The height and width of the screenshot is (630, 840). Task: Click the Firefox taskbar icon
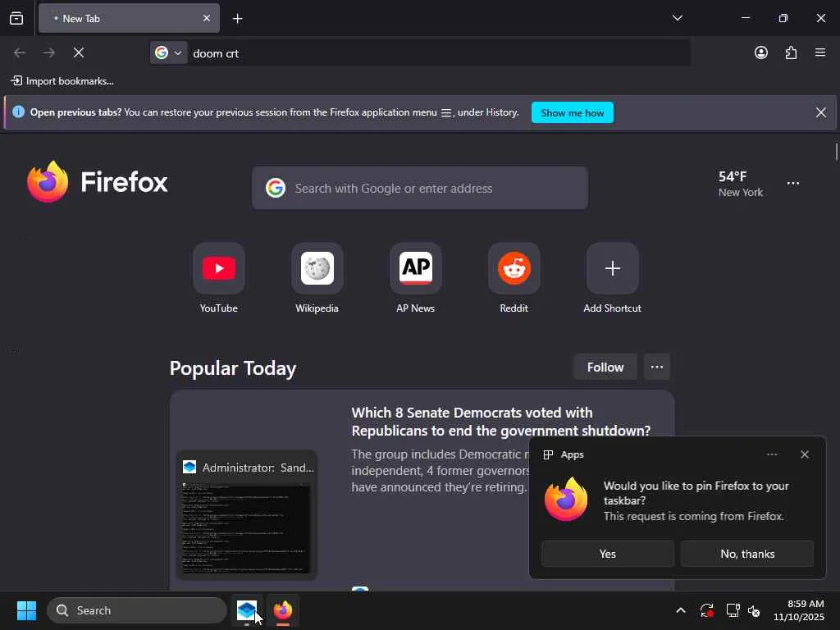tap(283, 610)
